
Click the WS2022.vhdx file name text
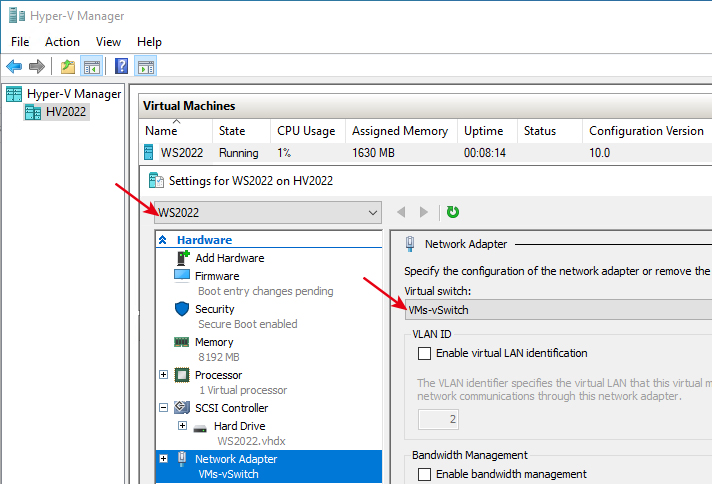pyautogui.click(x=251, y=441)
